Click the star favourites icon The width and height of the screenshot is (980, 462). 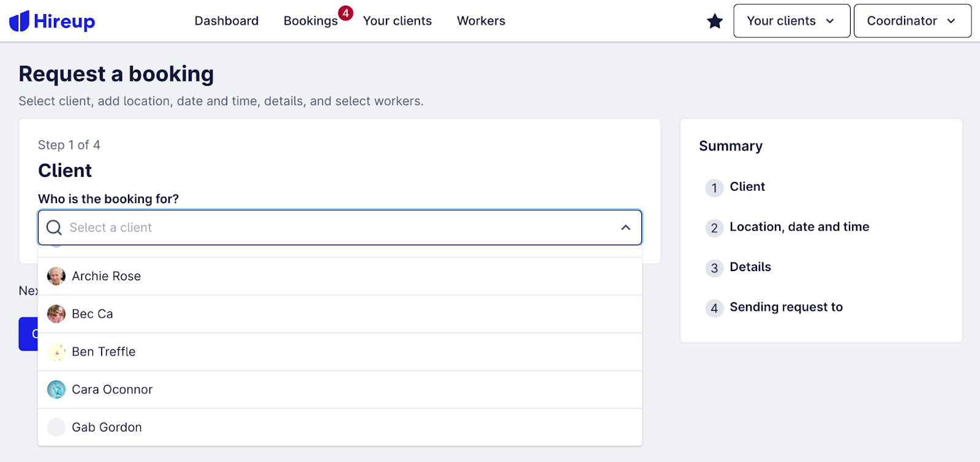(715, 21)
